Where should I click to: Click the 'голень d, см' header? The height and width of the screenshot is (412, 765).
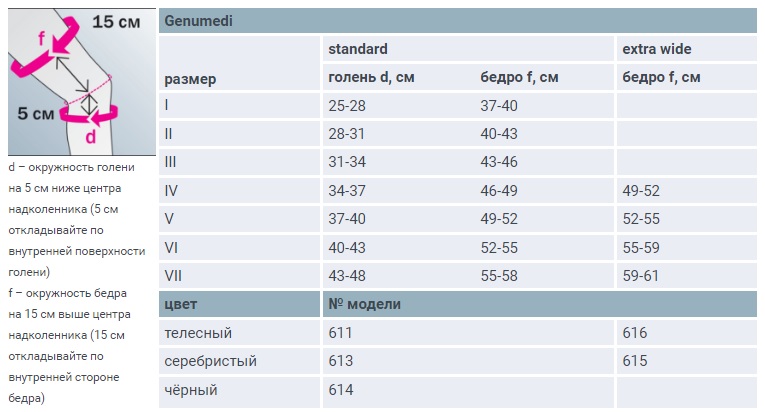coord(371,77)
